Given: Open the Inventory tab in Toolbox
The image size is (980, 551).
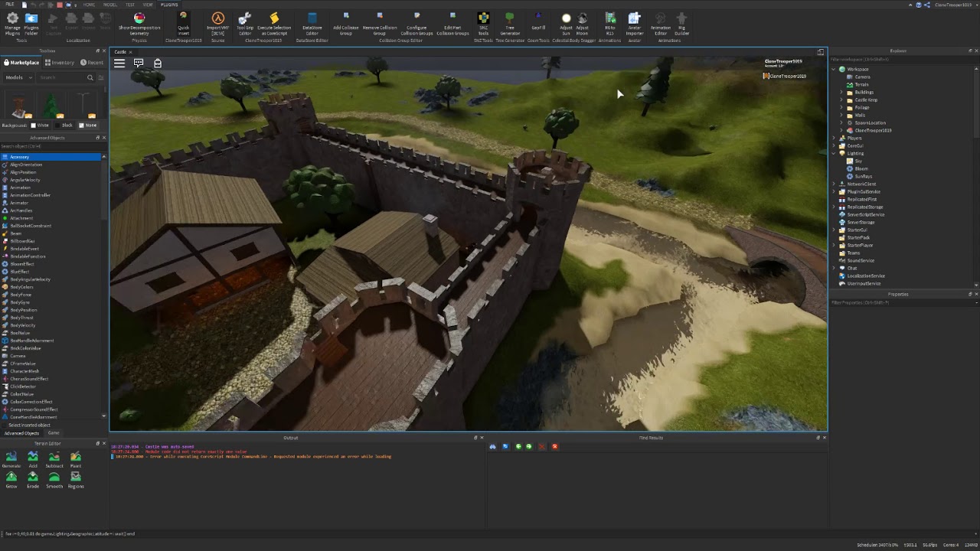Looking at the screenshot, I should 60,63.
